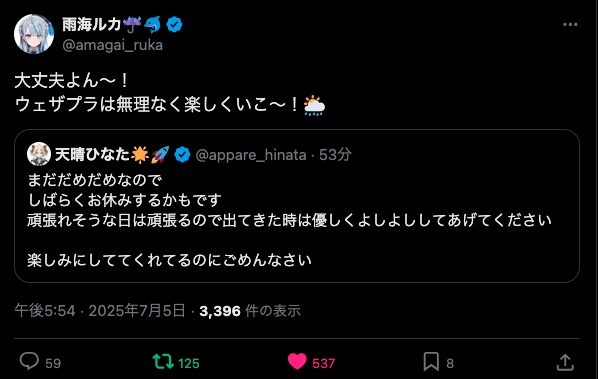Open the @amagai_ruka handle link
This screenshot has height=379, width=598.
(113, 45)
